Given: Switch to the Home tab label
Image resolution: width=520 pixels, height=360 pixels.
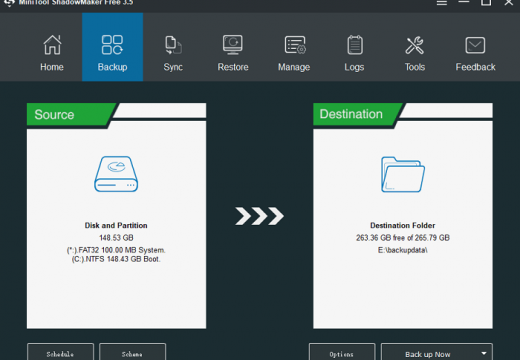Looking at the screenshot, I should [52, 67].
